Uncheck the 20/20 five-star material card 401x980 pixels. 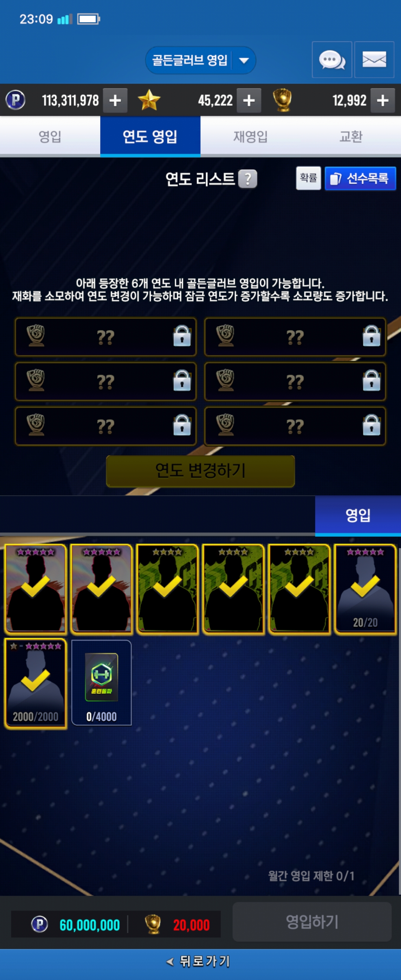(x=365, y=589)
